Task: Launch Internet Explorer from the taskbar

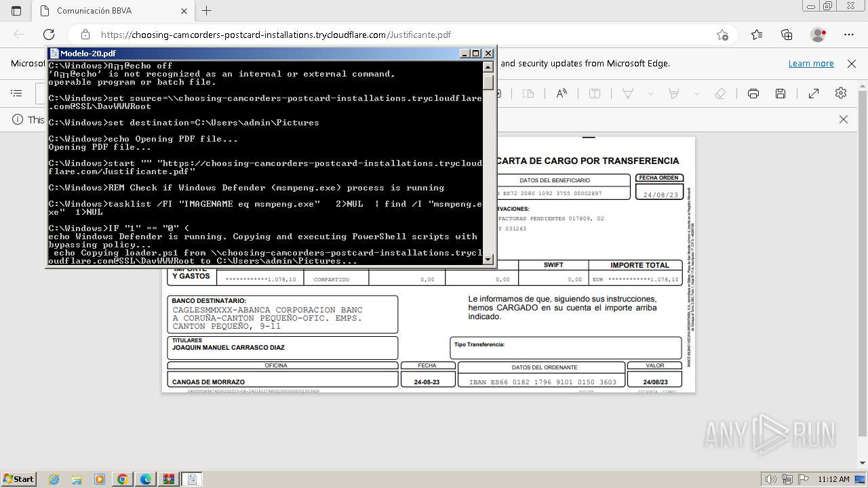Action: 54,479
